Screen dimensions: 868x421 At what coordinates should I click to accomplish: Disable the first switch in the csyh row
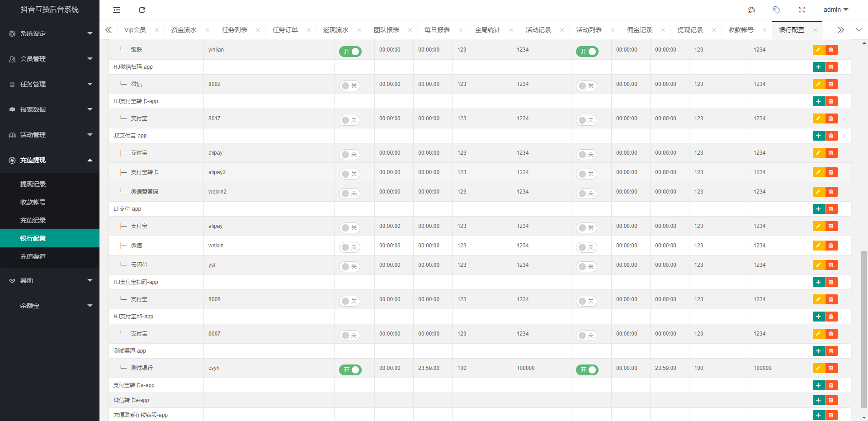(x=350, y=370)
